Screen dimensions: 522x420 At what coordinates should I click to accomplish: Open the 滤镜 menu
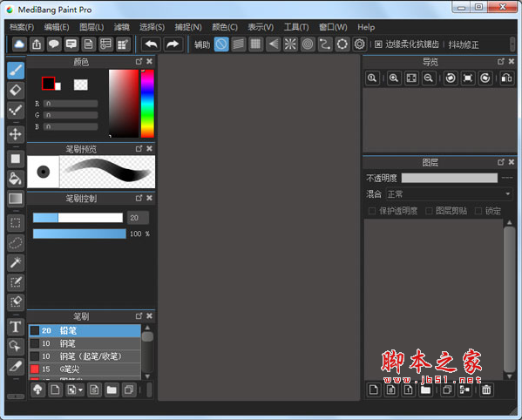click(x=122, y=27)
